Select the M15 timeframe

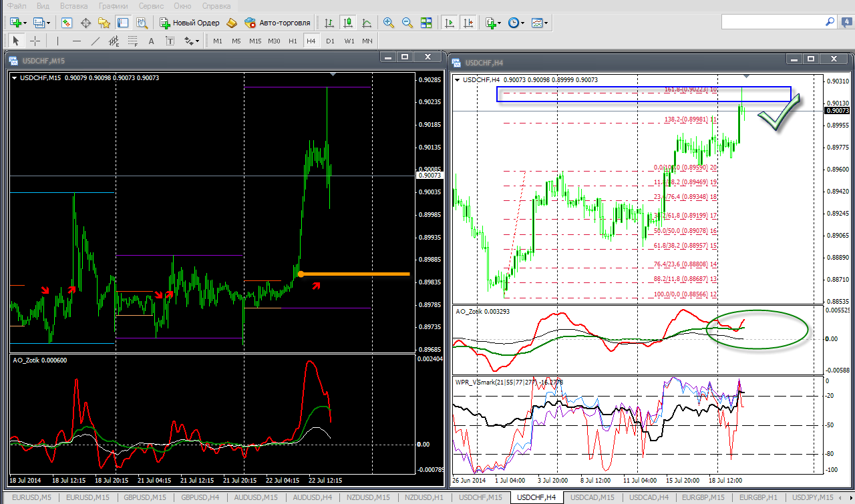pyautogui.click(x=255, y=41)
